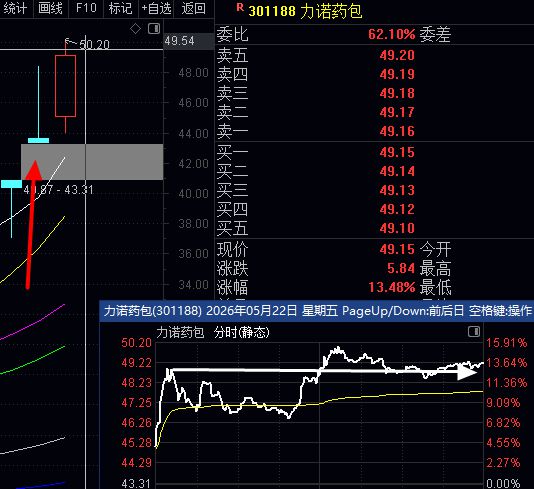Viewport: 534px width, 489px height.
Task: Click the 涨跌 value 5.84
Action: click(x=401, y=268)
